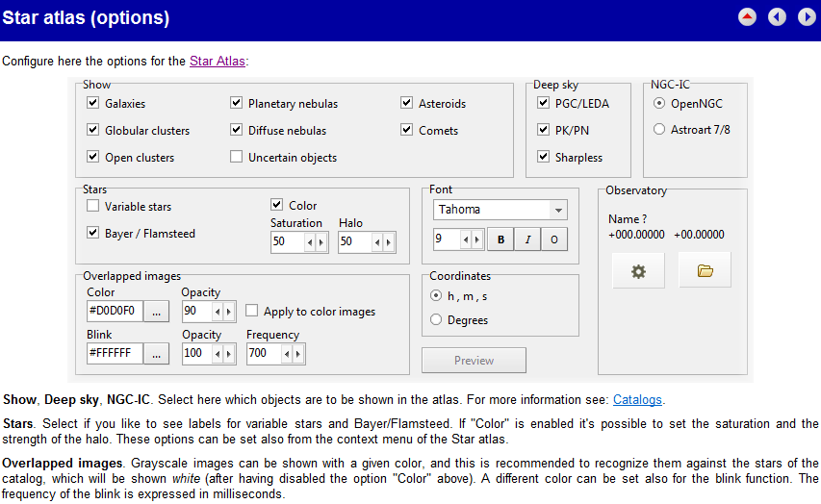
Task: Toggle PK/PN checkbox
Action: [544, 129]
